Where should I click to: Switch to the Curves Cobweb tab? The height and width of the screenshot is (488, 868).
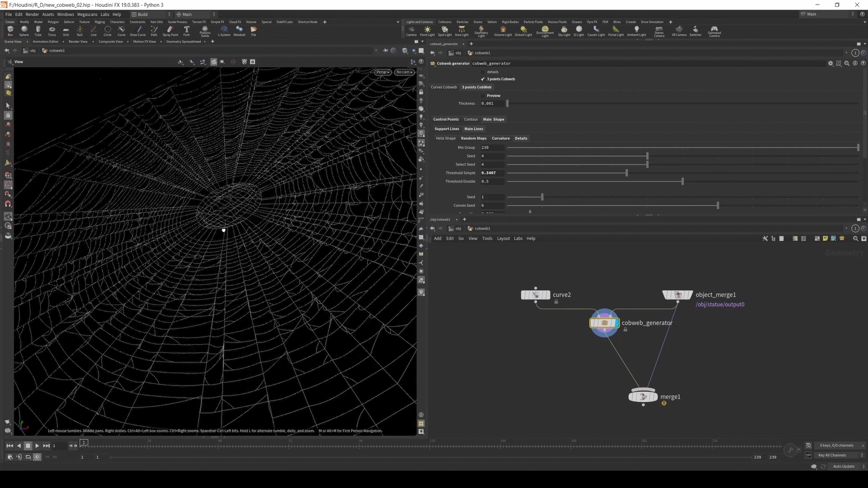[x=443, y=87]
